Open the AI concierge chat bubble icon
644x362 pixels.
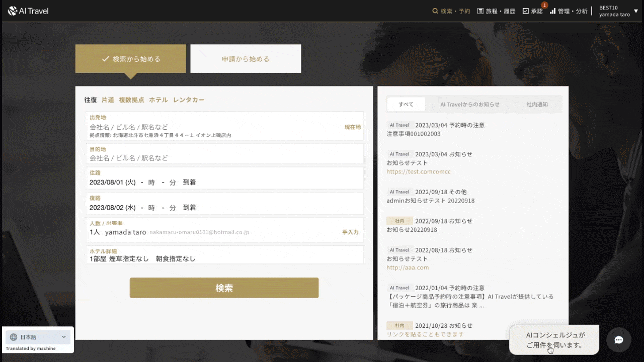click(x=619, y=340)
